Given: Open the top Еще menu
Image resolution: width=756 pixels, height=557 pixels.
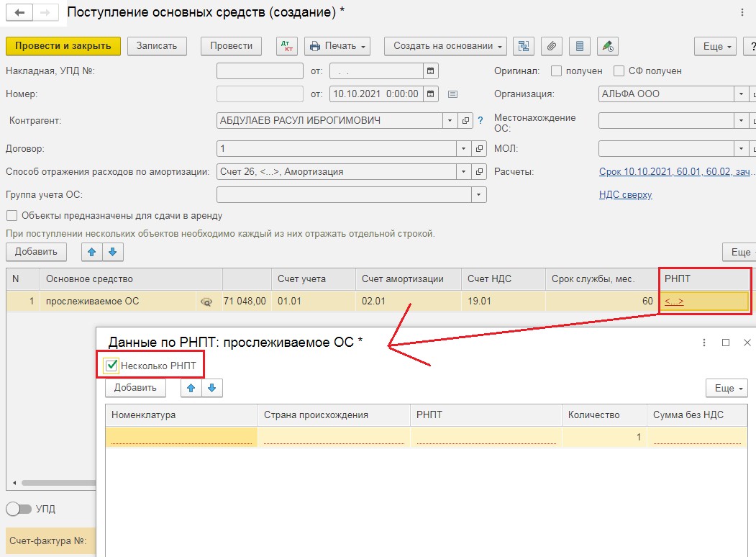Looking at the screenshot, I should pos(716,46).
